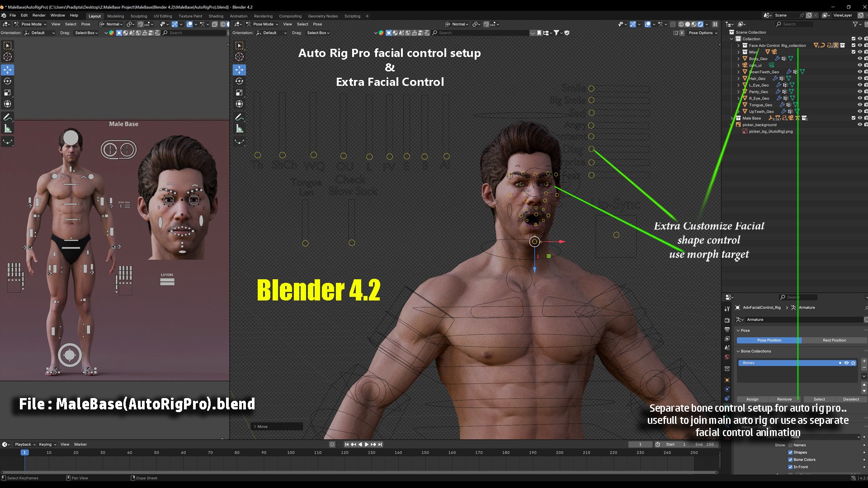
Task: Play the animation forward
Action: (x=367, y=445)
